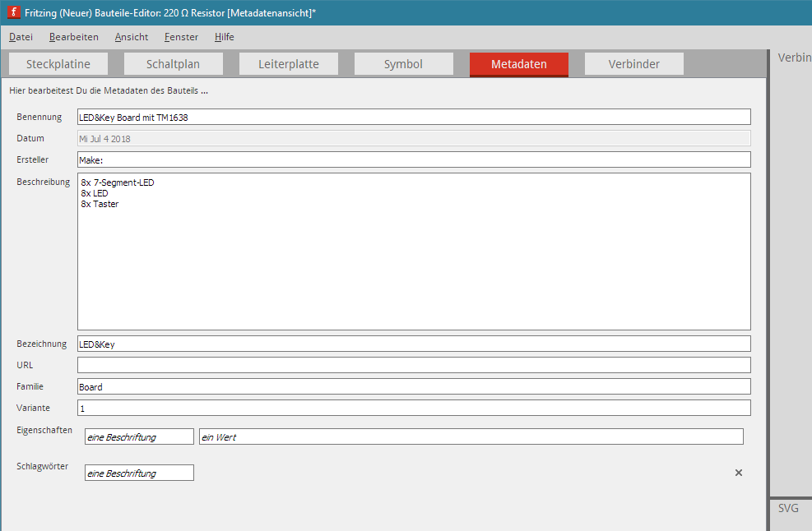The width and height of the screenshot is (812, 531).
Task: Click the 'Hier bearbeitest Du die Metadaten' hint text
Action: (x=109, y=90)
